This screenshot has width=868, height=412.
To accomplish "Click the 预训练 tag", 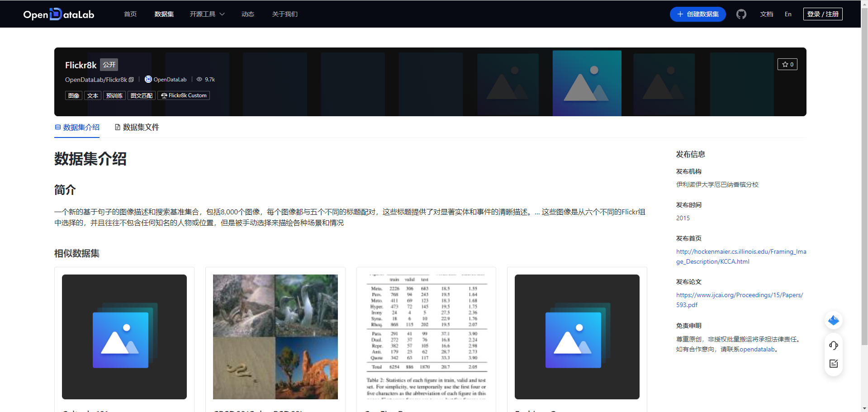I will tap(114, 95).
